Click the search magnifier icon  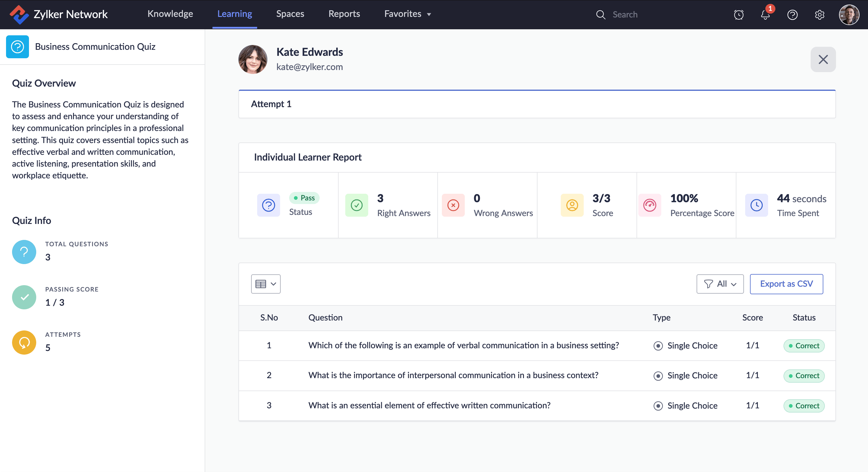601,14
